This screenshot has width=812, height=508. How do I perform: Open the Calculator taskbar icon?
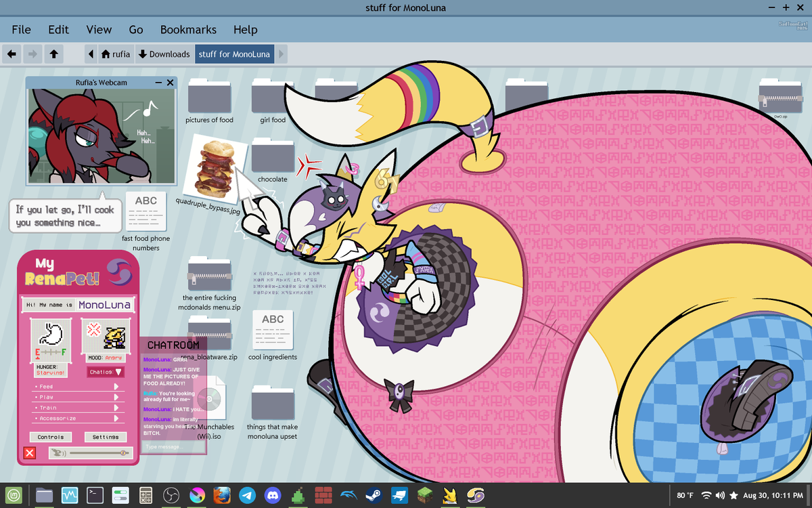click(x=145, y=495)
